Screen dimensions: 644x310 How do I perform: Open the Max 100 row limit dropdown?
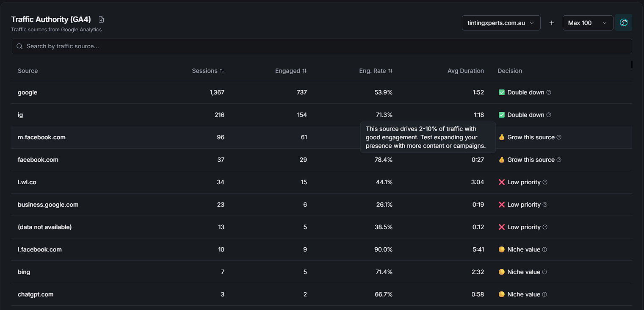(588, 22)
